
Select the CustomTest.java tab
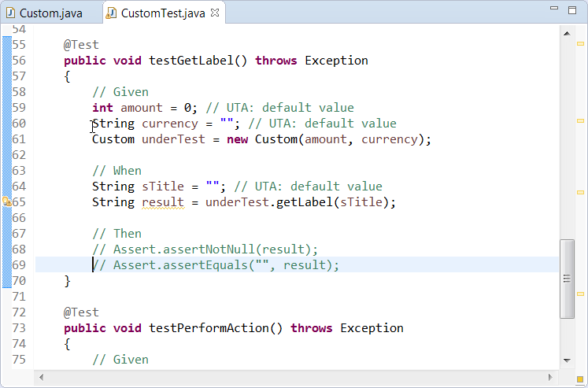tap(163, 13)
